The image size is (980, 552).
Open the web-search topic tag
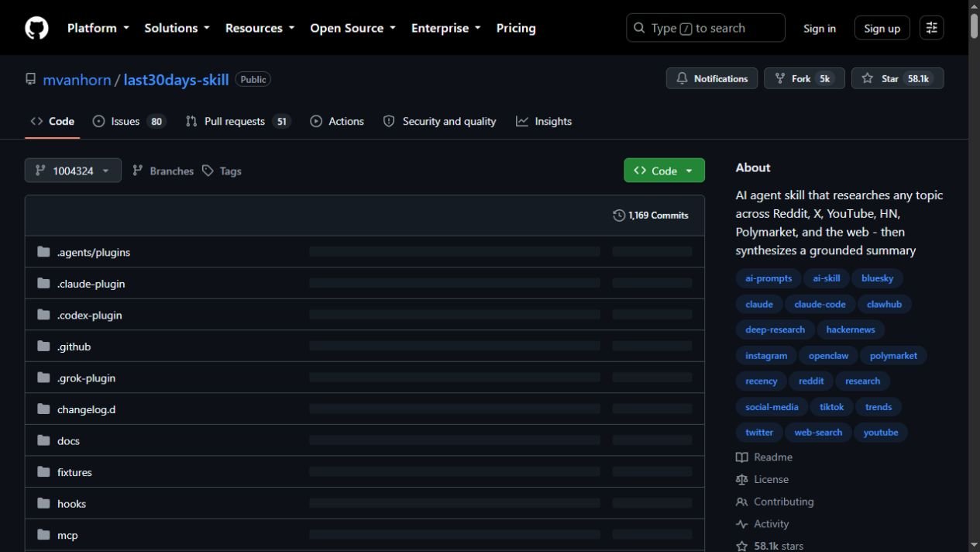click(x=818, y=433)
